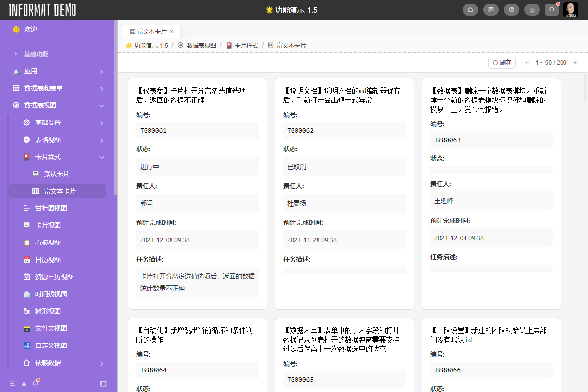
Task: Open the robot assistant icon in header
Action: (x=532, y=9)
